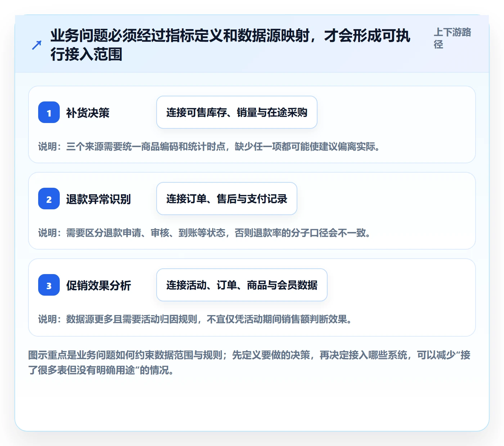Click the blue diagonal arrow icon beside the title
Image resolution: width=504 pixels, height=446 pixels.
point(36,45)
